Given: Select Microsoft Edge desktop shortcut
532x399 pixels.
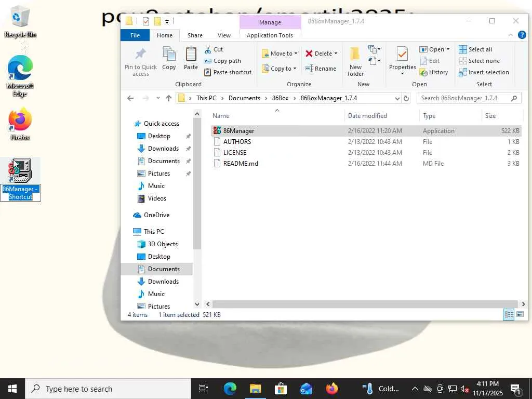Looking at the screenshot, I should [x=20, y=76].
